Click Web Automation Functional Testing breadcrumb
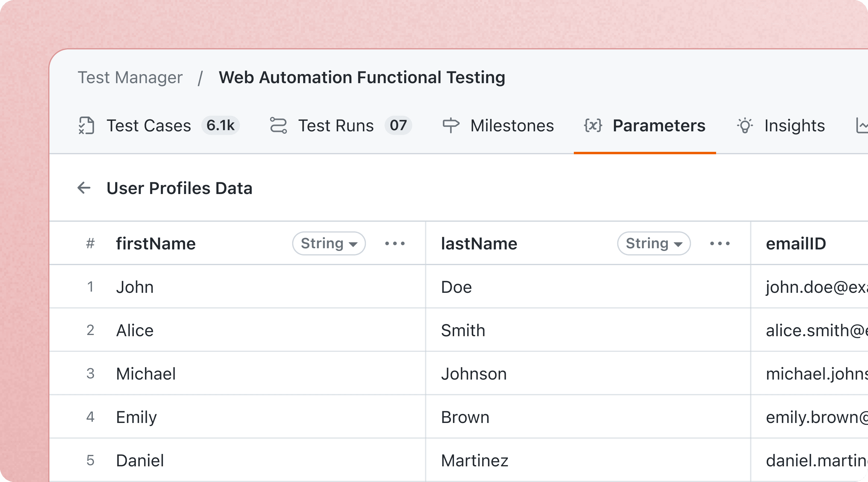The height and width of the screenshot is (482, 868). tap(362, 77)
